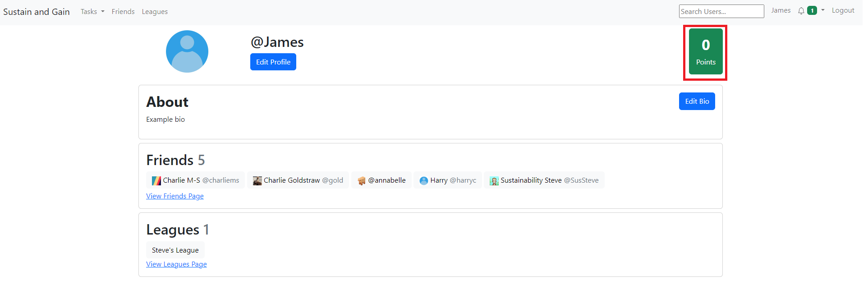The width and height of the screenshot is (868, 290).
Task: Follow the View Friends Page link
Action: point(175,196)
